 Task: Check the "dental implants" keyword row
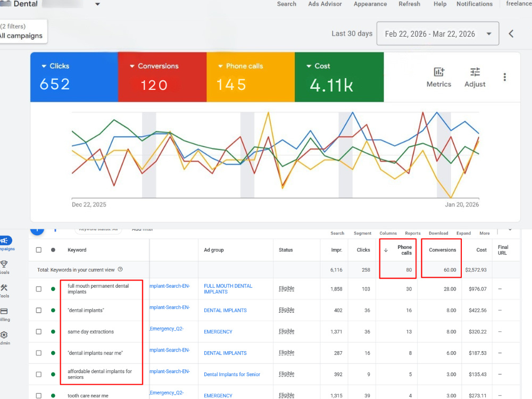click(x=39, y=310)
